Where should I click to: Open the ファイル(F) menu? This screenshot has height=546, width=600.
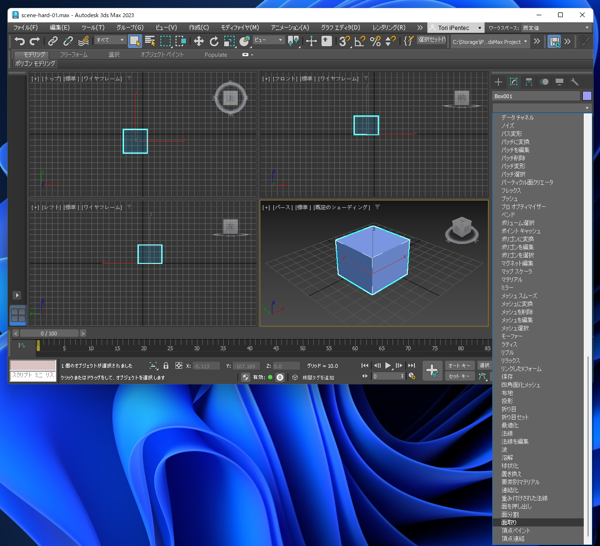26,28
